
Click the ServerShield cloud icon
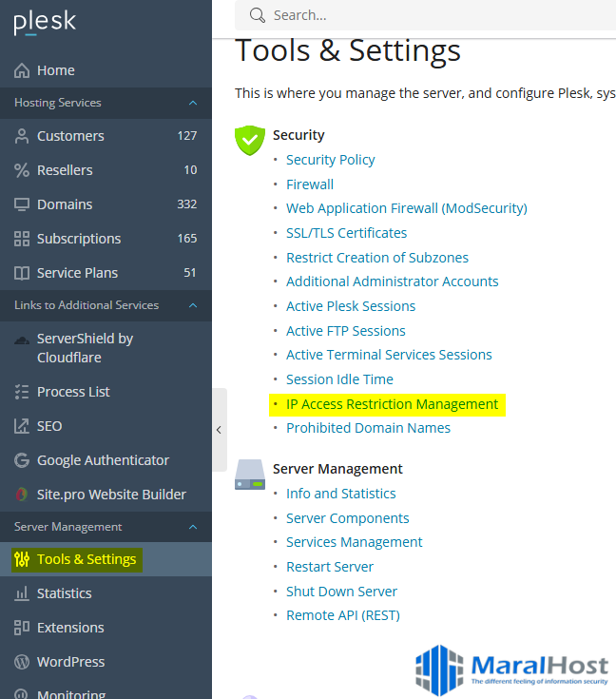pos(22,340)
